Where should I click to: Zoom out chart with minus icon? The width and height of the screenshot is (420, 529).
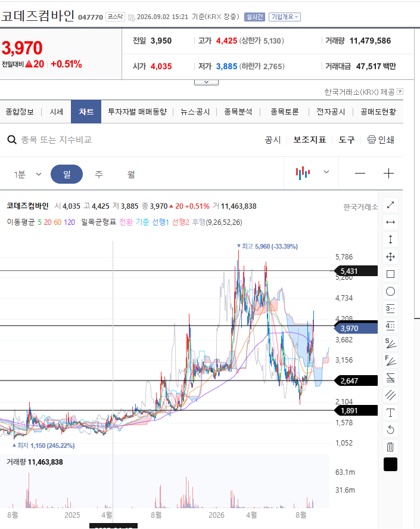(x=360, y=174)
